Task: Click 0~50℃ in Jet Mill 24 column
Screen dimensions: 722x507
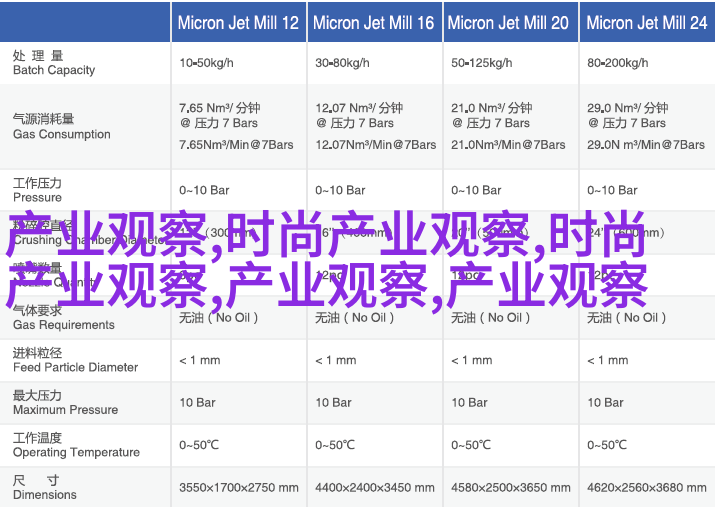Action: 607,445
